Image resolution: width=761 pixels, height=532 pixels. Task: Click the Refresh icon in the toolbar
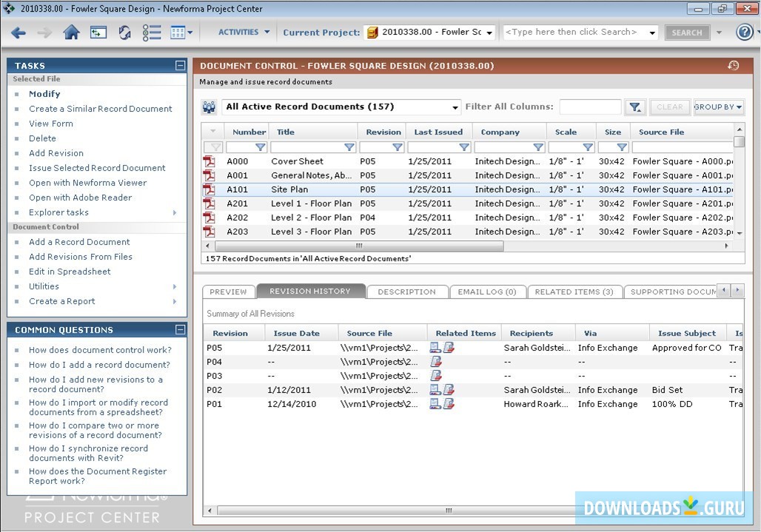pyautogui.click(x=124, y=33)
